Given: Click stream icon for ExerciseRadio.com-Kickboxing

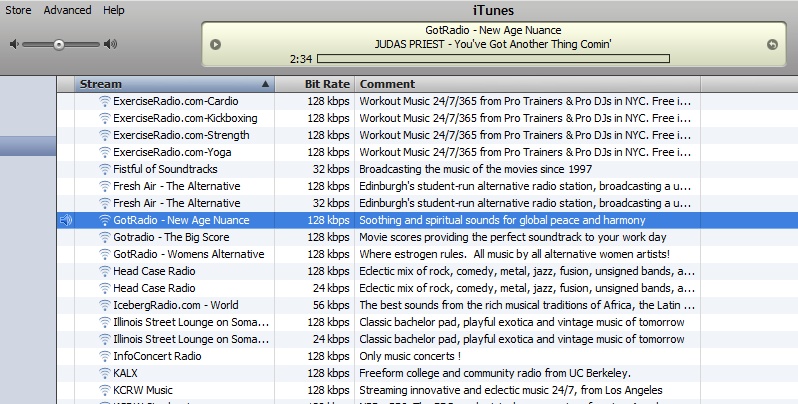Looking at the screenshot, I should (104, 118).
